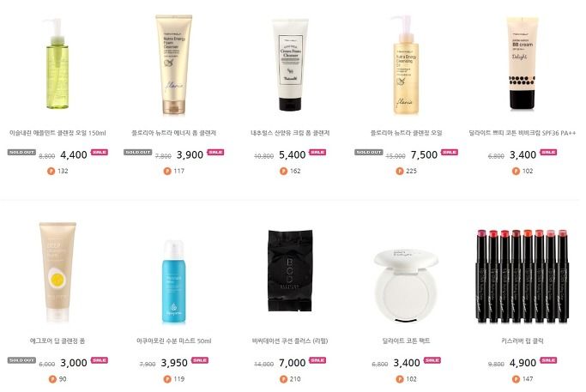The height and width of the screenshot is (392, 586).
Task: Click the SOLD OUT badge beside price 7,500
Action: click(368, 152)
